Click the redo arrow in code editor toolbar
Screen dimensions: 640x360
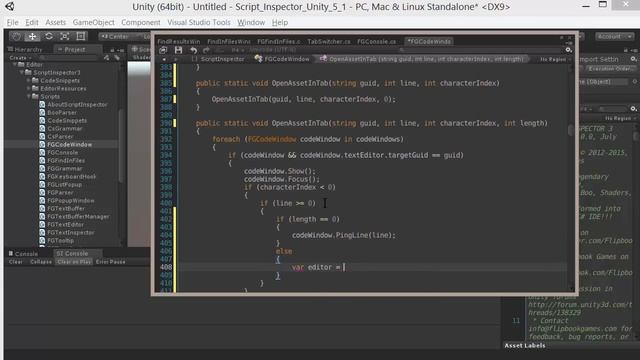pyautogui.click(x=206, y=50)
